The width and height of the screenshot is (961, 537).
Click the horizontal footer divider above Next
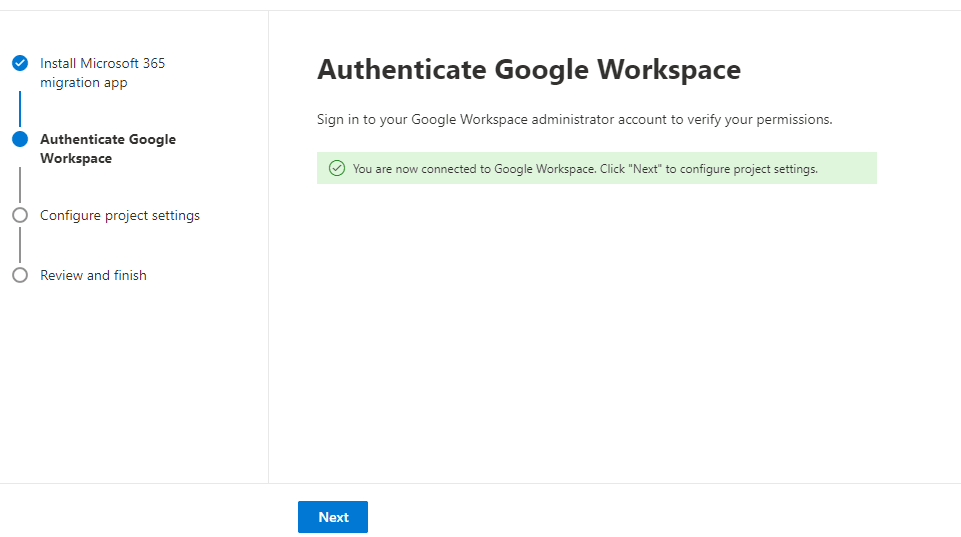[600, 483]
